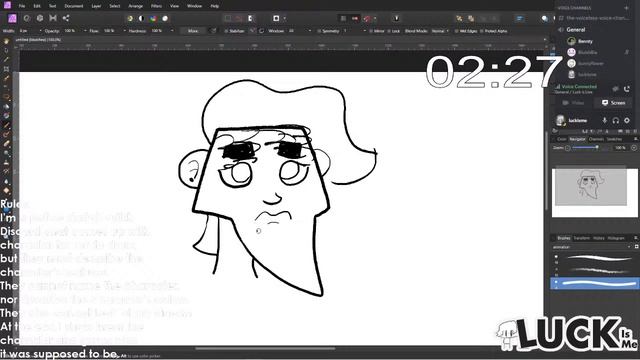The height and width of the screenshot is (360, 640).
Task: Switch to the Channels panel tab
Action: [x=596, y=139]
